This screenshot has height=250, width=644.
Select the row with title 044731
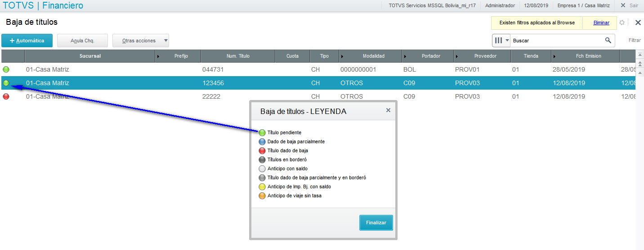click(x=318, y=69)
